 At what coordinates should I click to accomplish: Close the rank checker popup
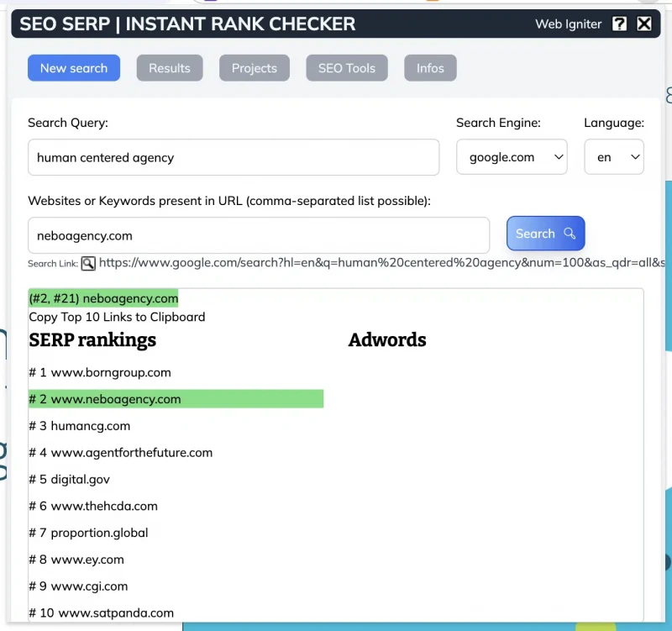pos(643,24)
